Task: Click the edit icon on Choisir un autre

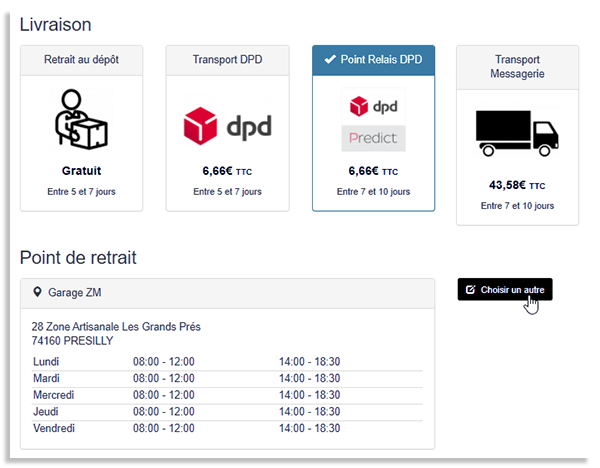Action: tap(471, 289)
